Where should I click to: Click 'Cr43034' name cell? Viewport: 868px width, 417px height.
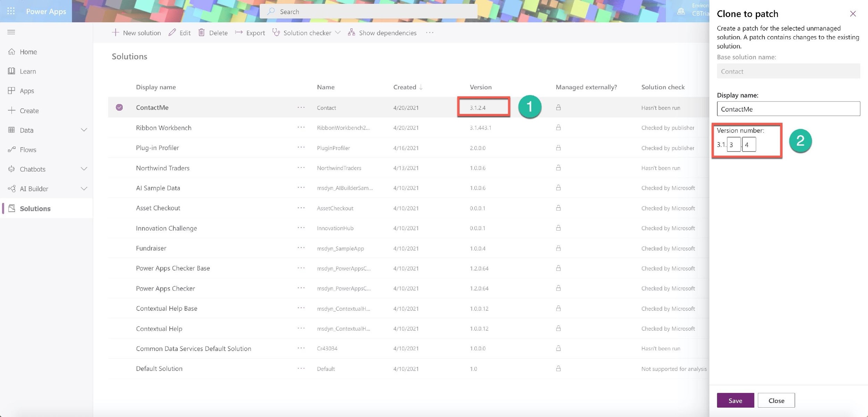[x=327, y=348]
